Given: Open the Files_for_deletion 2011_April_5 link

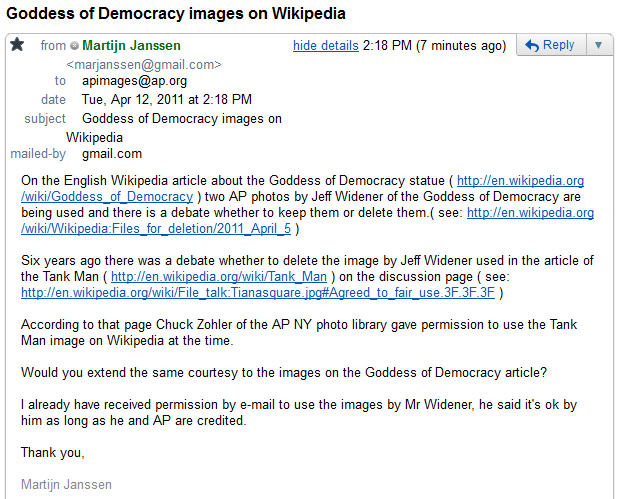Looking at the screenshot, I should coord(530,213).
